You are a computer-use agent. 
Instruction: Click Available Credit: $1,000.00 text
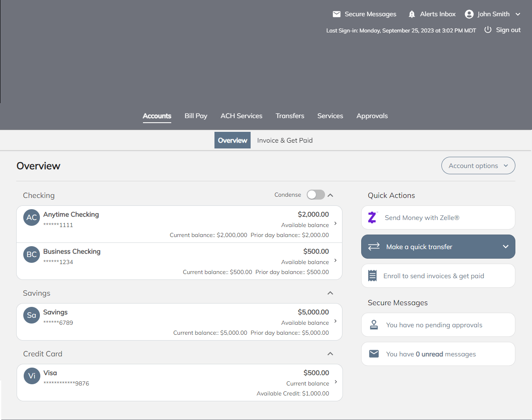(x=293, y=393)
